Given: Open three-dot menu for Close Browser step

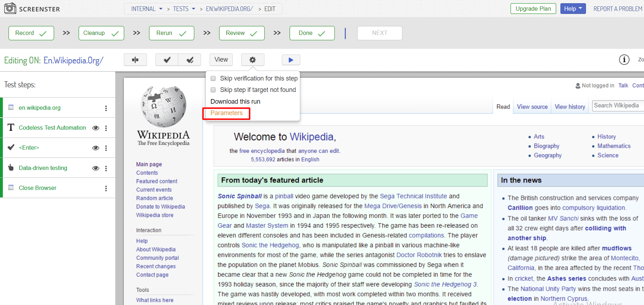Looking at the screenshot, I should click(x=106, y=188).
